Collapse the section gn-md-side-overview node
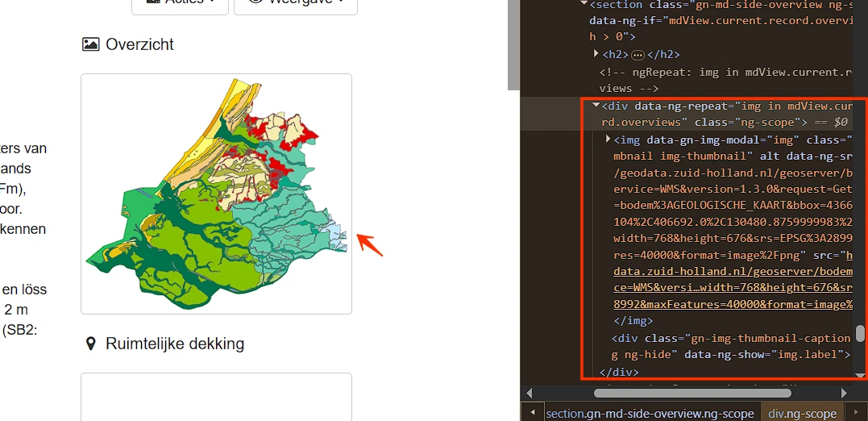The image size is (868, 421). 583,4
